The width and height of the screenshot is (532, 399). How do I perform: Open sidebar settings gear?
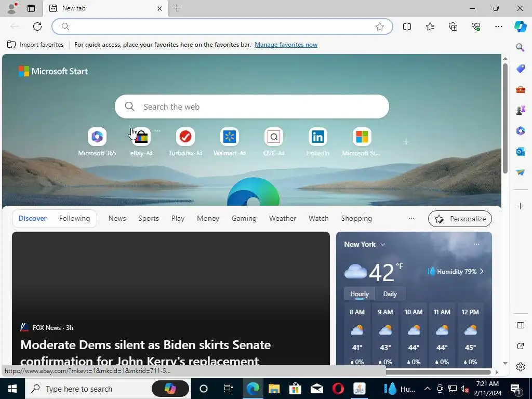point(520,367)
